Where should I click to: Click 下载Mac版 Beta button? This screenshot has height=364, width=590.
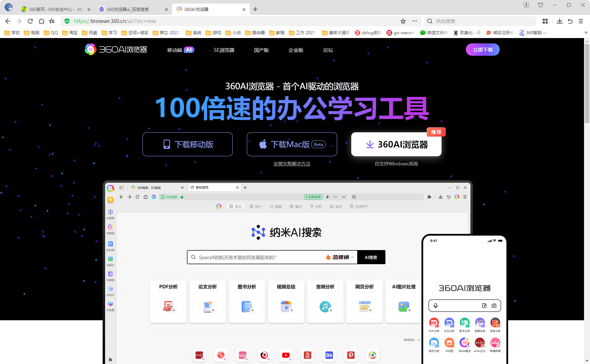pos(292,144)
